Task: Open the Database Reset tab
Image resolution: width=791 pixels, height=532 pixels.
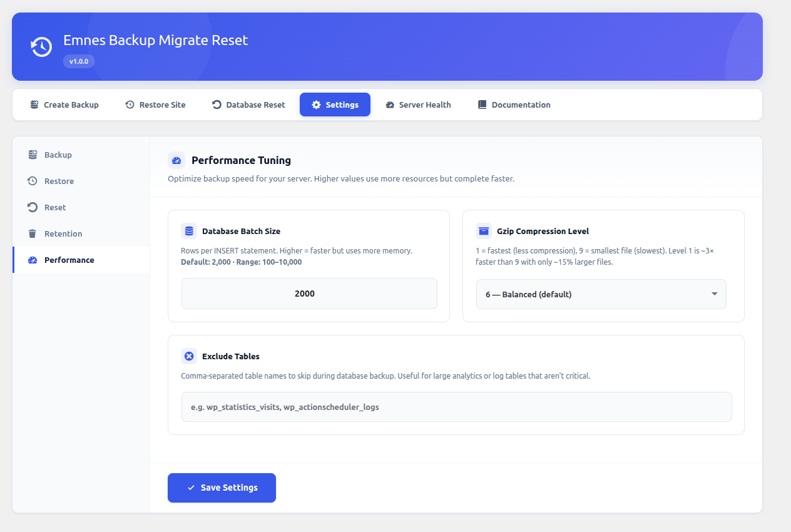Action: tap(248, 105)
